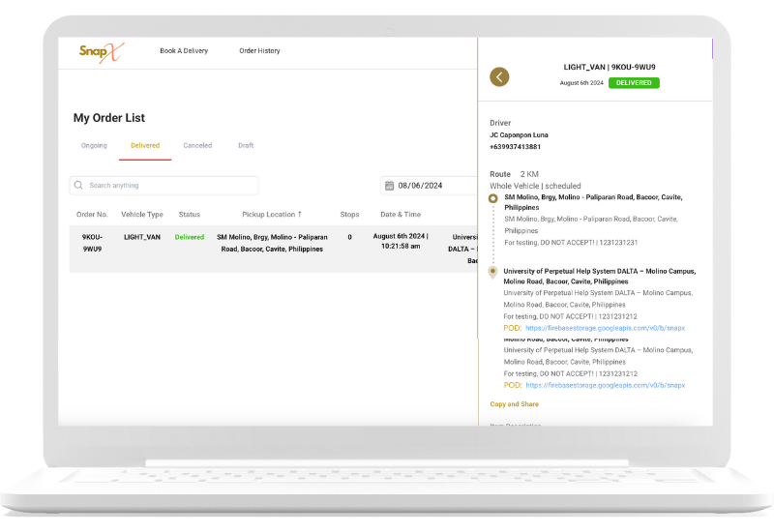Sort by Pickup Location column header
Image resolution: width=774 pixels, height=532 pixels.
coord(271,214)
